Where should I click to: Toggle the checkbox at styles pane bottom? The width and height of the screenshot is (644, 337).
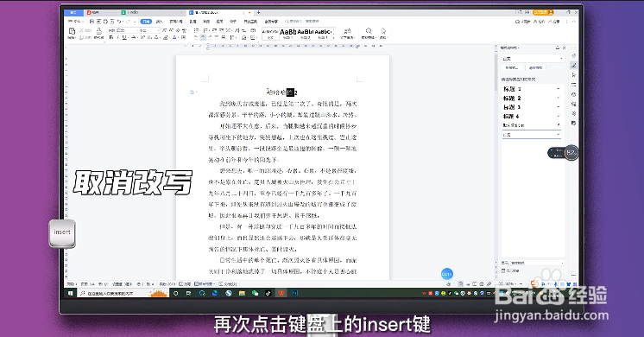[x=503, y=270]
